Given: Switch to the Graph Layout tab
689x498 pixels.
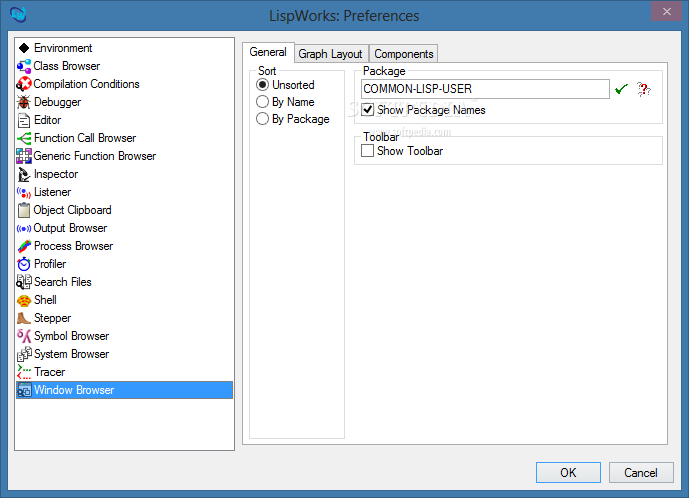Looking at the screenshot, I should [x=330, y=54].
